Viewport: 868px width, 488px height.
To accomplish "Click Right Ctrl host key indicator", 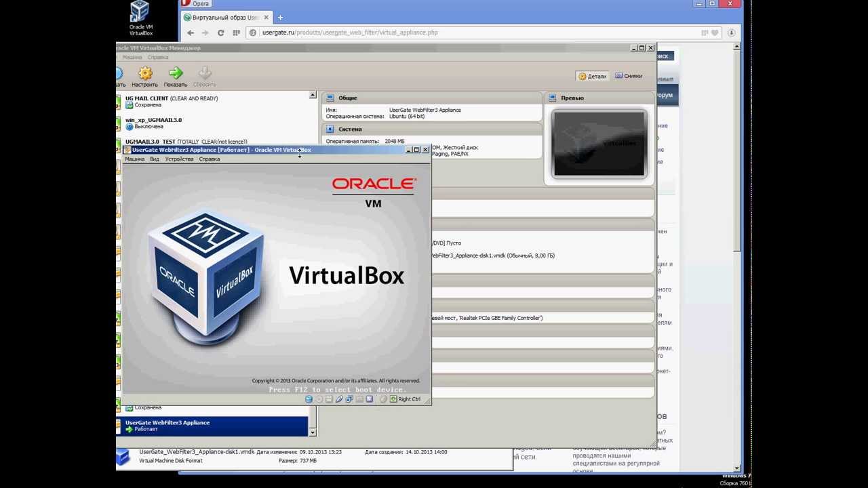I will [405, 399].
